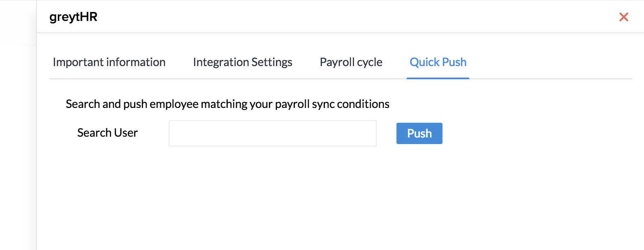Click the active Quick Push tab underline
644x250 pixels.
pos(438,78)
